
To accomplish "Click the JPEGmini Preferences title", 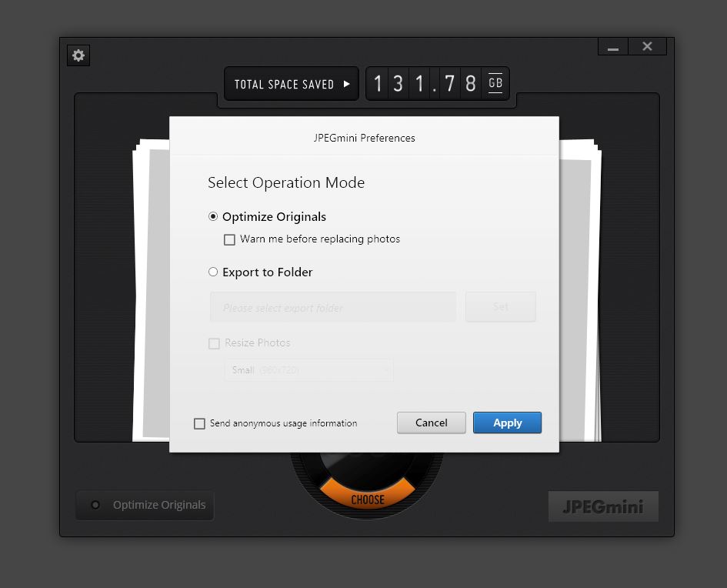I will [364, 138].
